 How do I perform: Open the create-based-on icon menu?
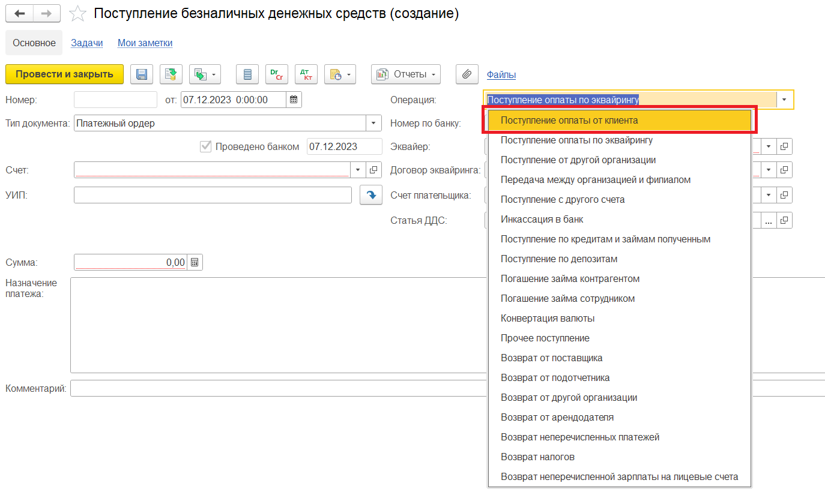click(x=205, y=74)
